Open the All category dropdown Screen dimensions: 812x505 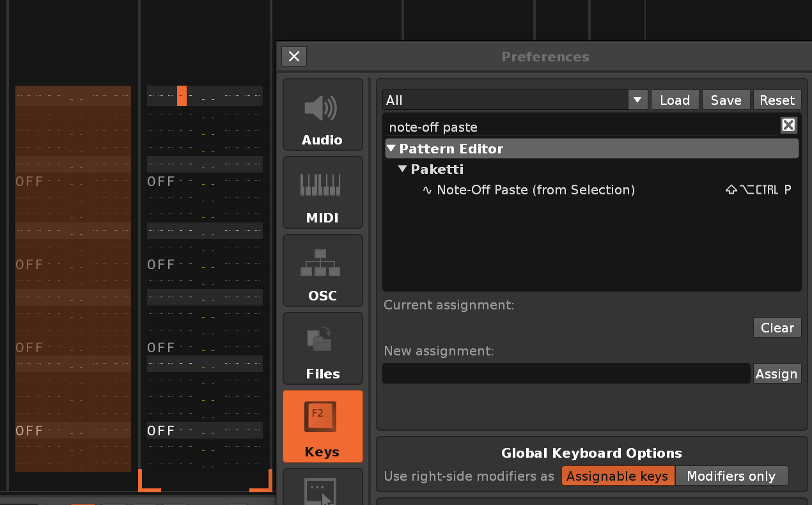pyautogui.click(x=637, y=100)
